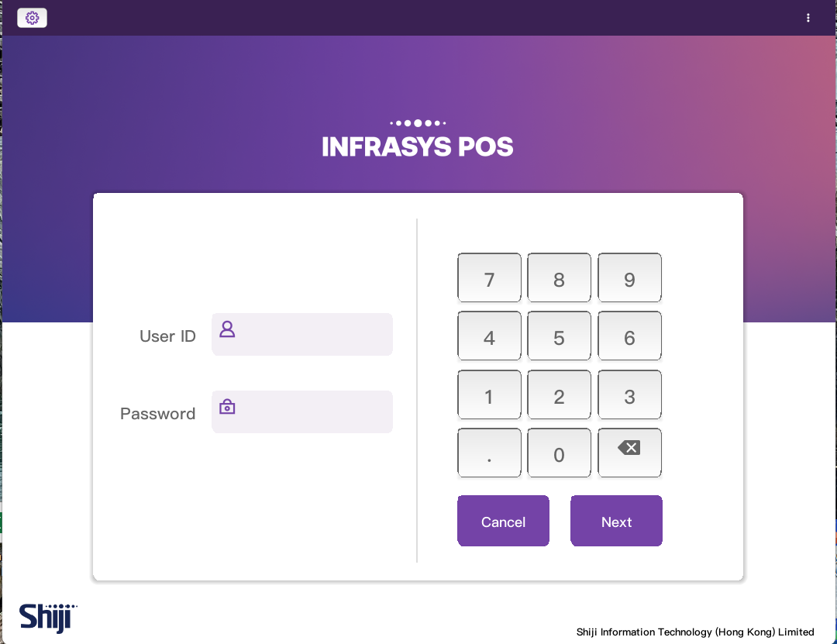The image size is (837, 644).
Task: Tap number 8 on the keypad
Action: point(559,278)
